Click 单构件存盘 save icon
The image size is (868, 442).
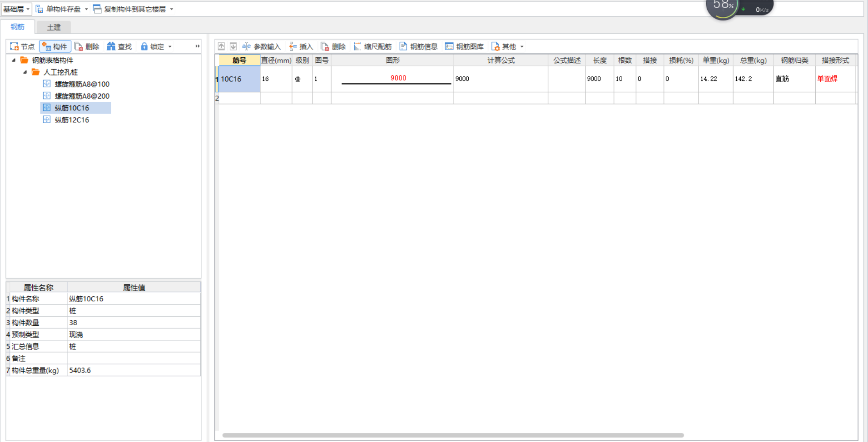(40, 9)
